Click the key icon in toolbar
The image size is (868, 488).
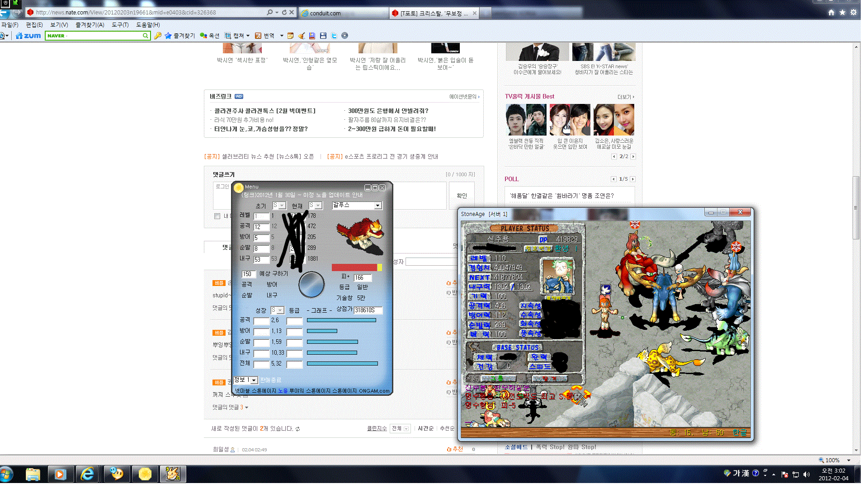coord(158,36)
